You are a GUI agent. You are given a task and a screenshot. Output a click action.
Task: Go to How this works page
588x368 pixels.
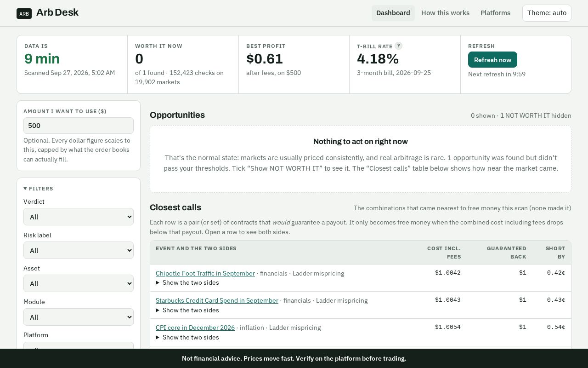(x=445, y=13)
